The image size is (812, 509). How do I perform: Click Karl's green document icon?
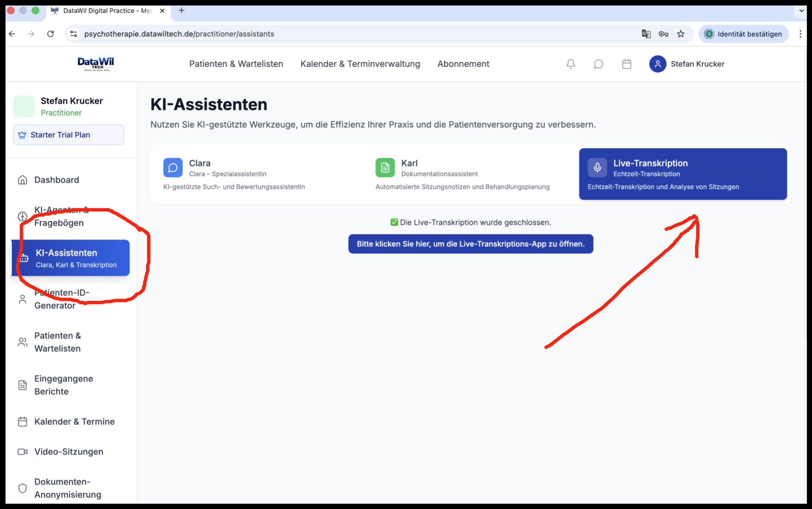coord(385,168)
